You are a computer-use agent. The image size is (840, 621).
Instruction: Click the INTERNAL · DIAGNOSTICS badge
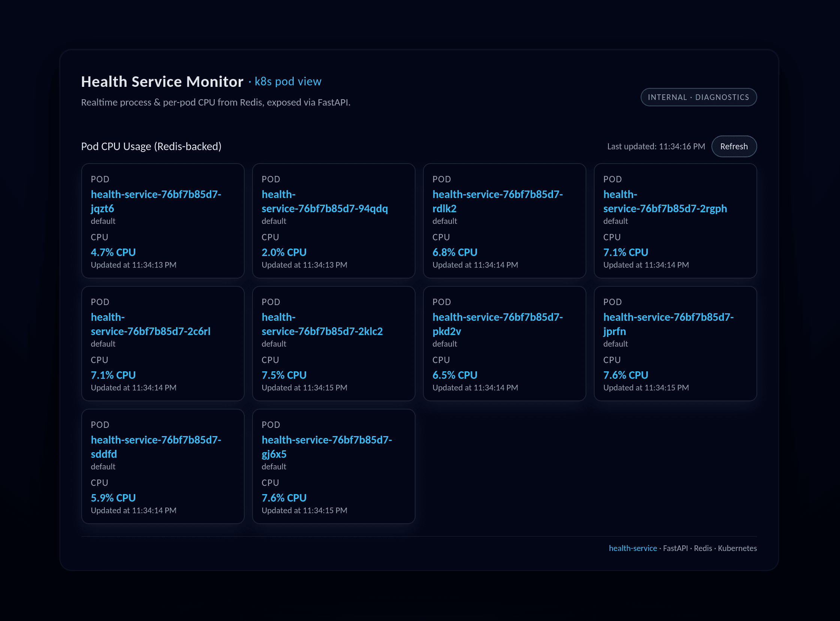(x=698, y=97)
